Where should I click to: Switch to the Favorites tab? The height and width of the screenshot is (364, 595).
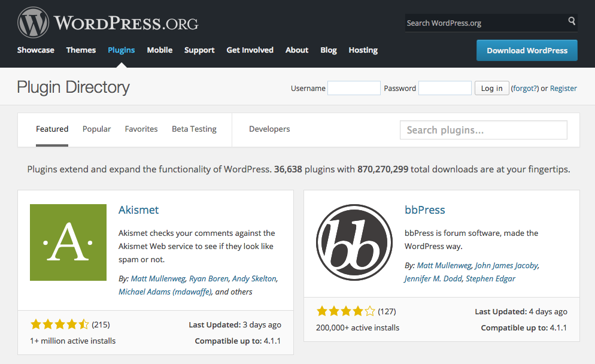(x=141, y=129)
